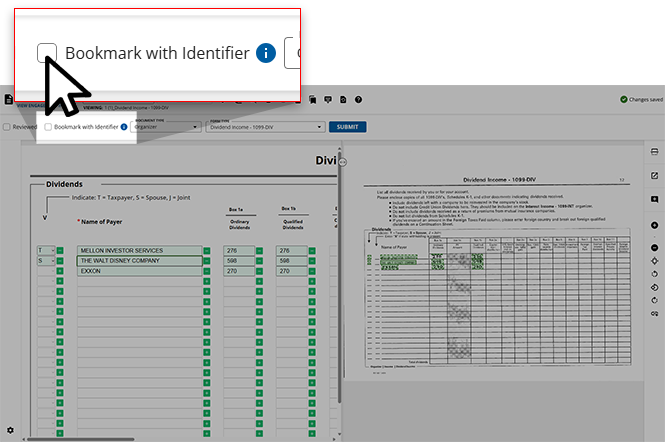Click the link icon at the sidebar's bottom
This screenshot has height=442, width=665.
(x=654, y=313)
